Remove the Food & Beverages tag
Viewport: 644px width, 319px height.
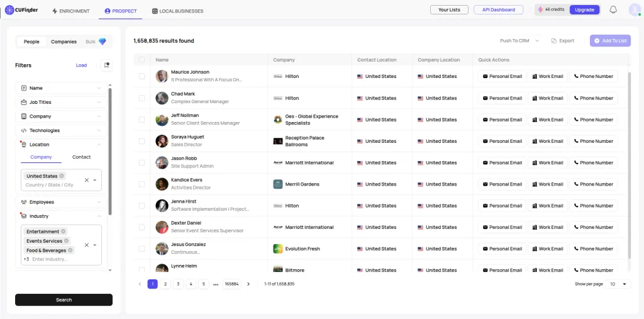[x=70, y=250]
